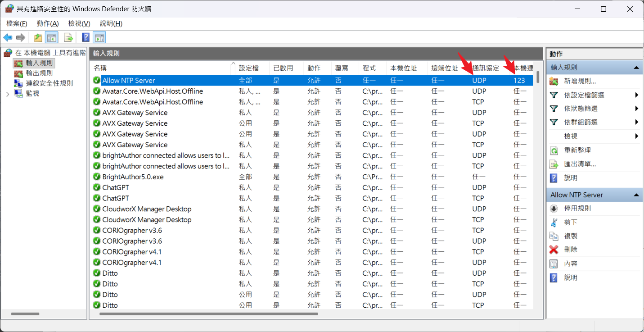The height and width of the screenshot is (332, 644).
Task: Click the Export list toolbar icon
Action: 68,37
